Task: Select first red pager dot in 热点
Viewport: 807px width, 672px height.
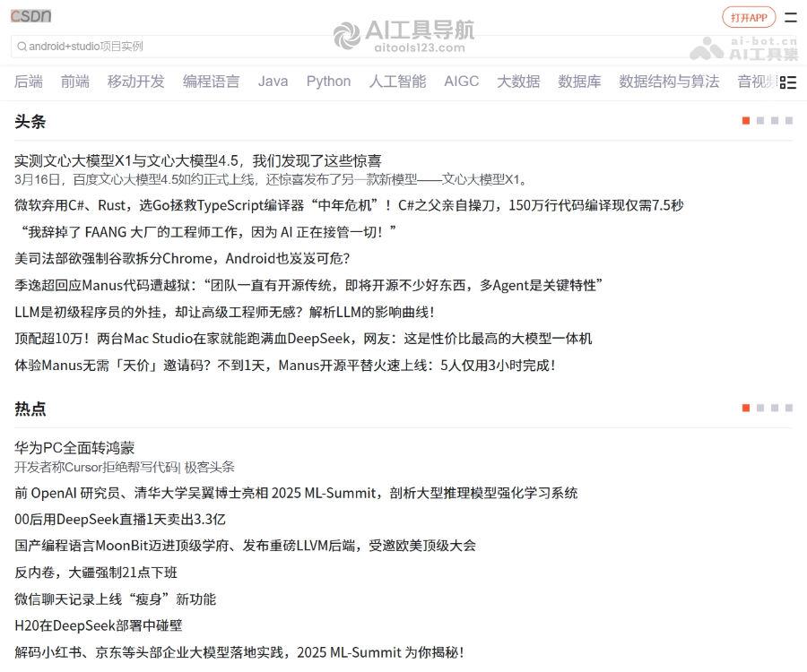Action: tap(746, 408)
